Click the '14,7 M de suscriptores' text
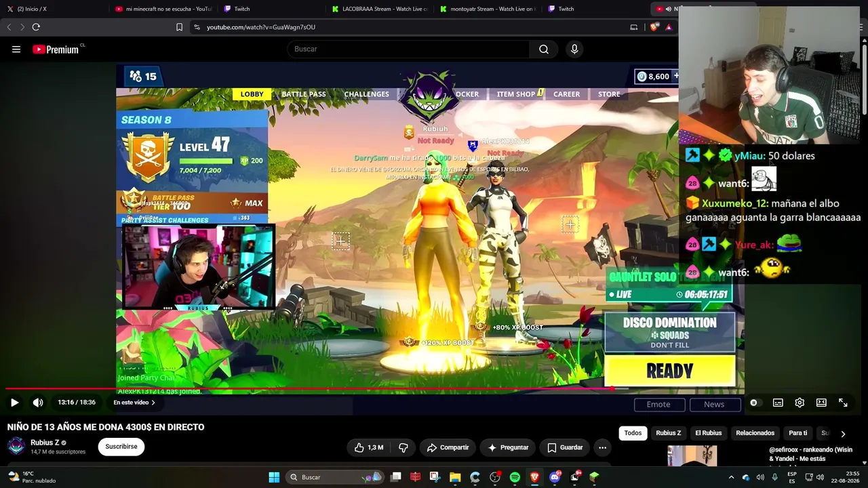This screenshot has width=868, height=488. click(58, 452)
